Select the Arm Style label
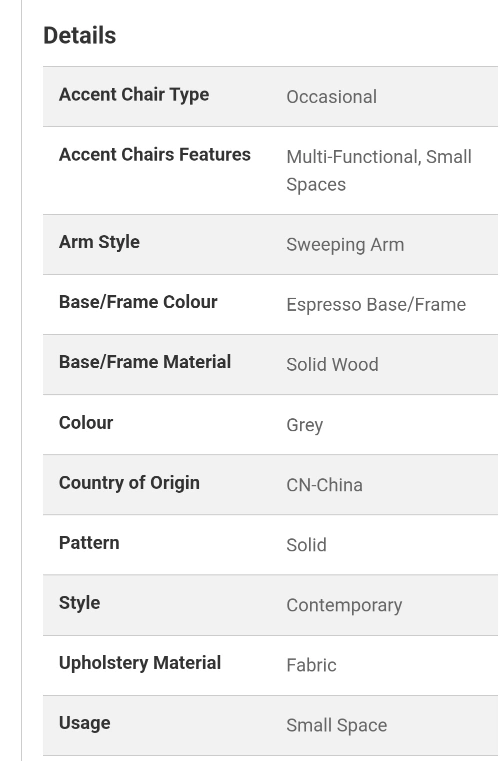 coord(100,242)
